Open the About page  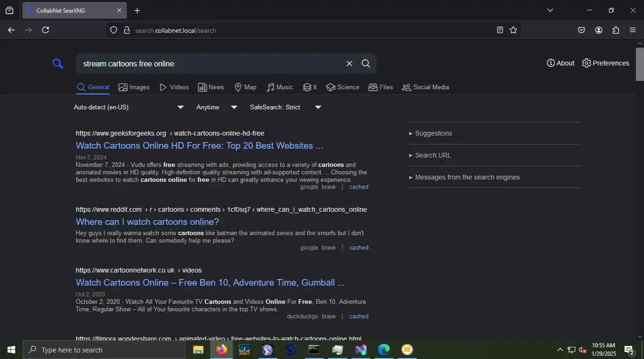(x=560, y=63)
